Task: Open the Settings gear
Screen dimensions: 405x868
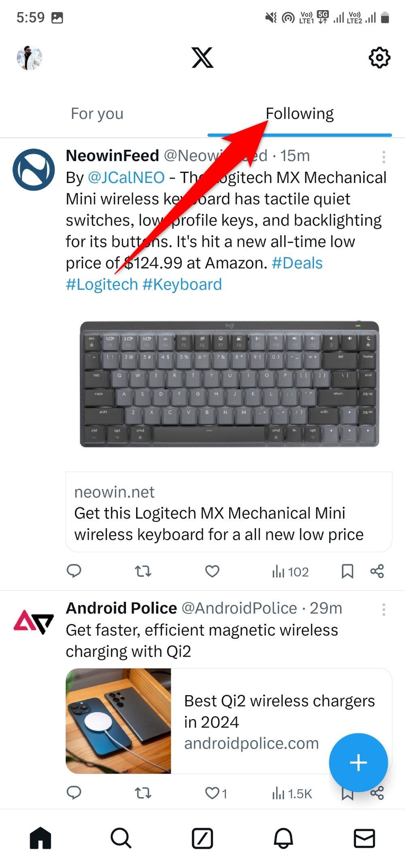Action: point(379,57)
